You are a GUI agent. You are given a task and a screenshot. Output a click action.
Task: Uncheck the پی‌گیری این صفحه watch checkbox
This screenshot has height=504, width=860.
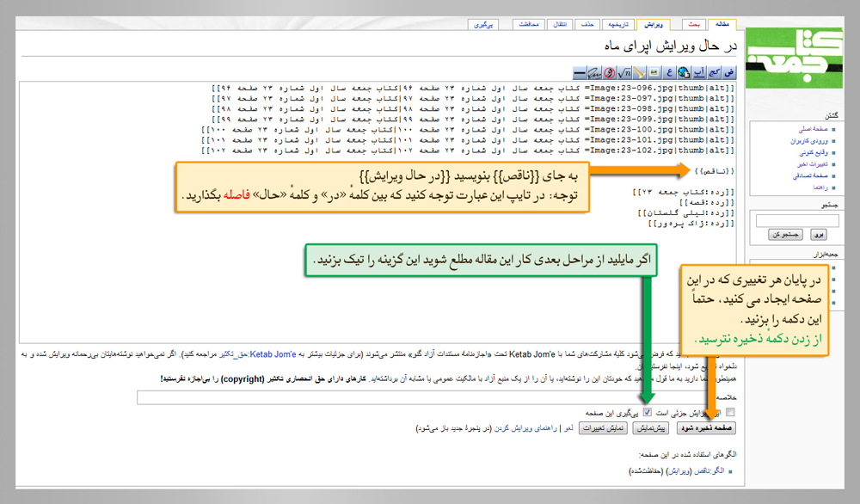[x=648, y=412]
